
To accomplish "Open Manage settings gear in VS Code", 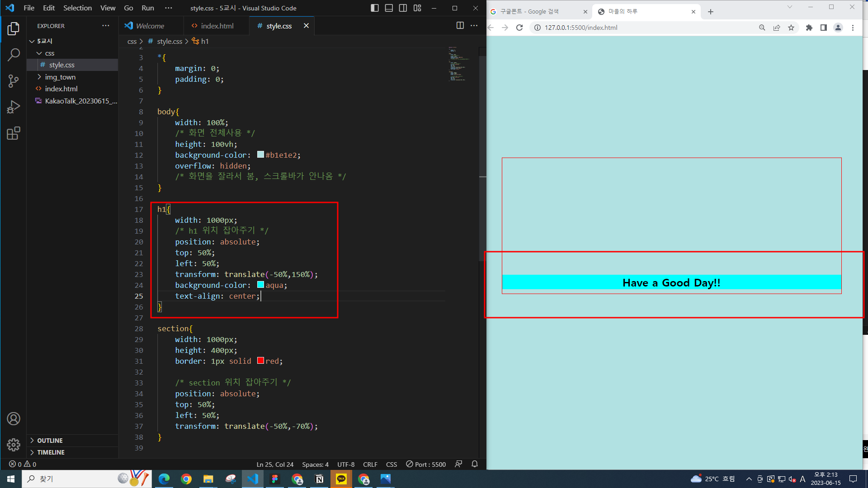I will pyautogui.click(x=14, y=445).
